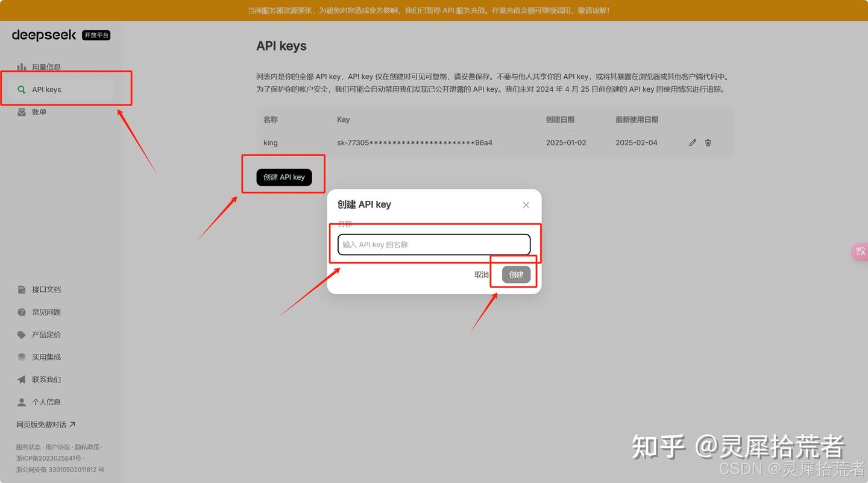Open the 账单 billing page

(x=39, y=112)
